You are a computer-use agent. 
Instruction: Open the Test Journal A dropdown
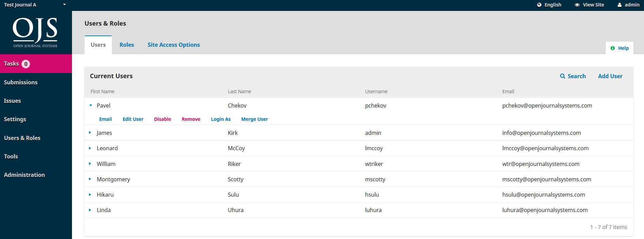tap(64, 5)
